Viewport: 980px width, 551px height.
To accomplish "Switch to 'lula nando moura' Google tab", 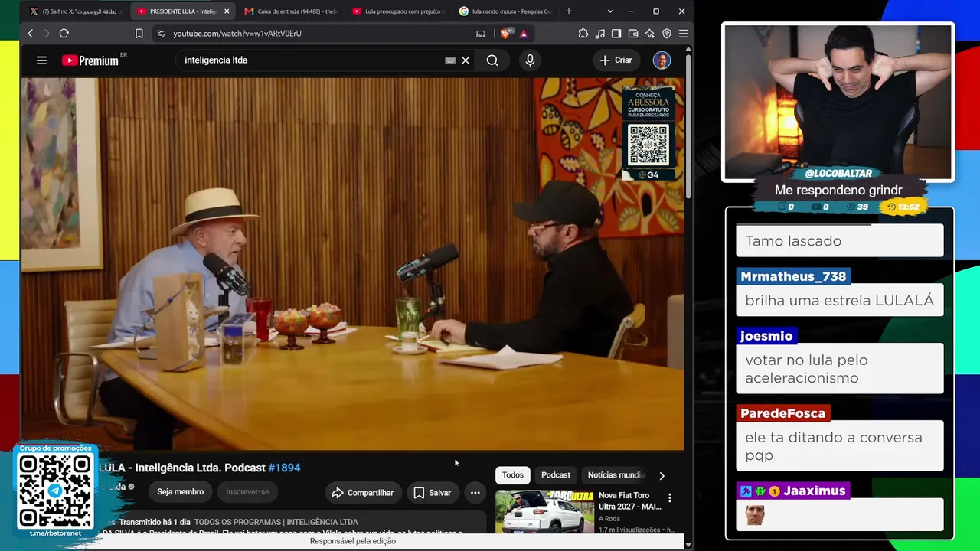I will click(x=505, y=11).
